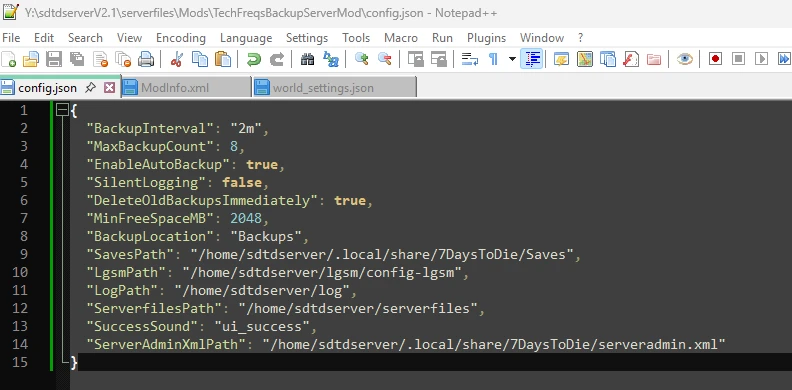Cut the selection with the scissors icon
The width and height of the screenshot is (792, 390).
[176, 59]
